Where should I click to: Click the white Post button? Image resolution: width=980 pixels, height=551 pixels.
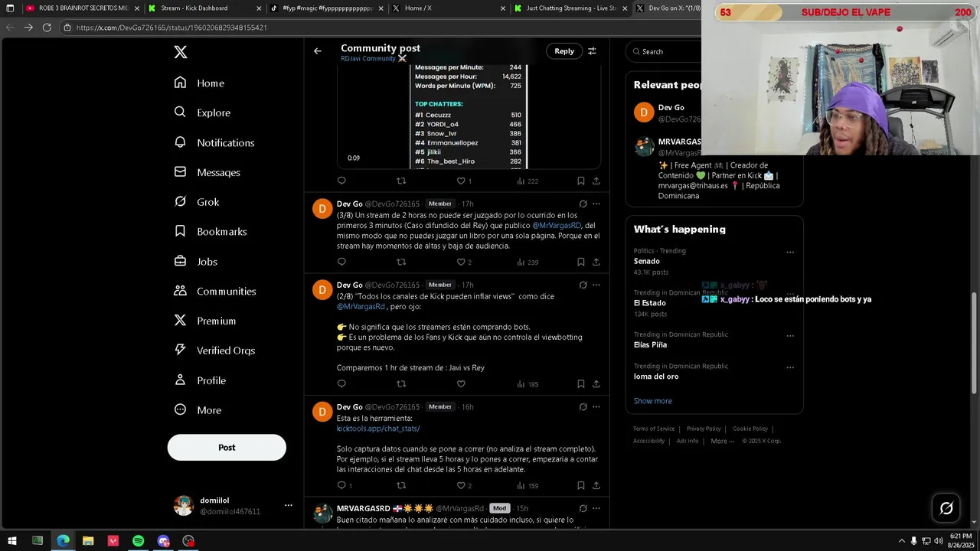tap(227, 448)
